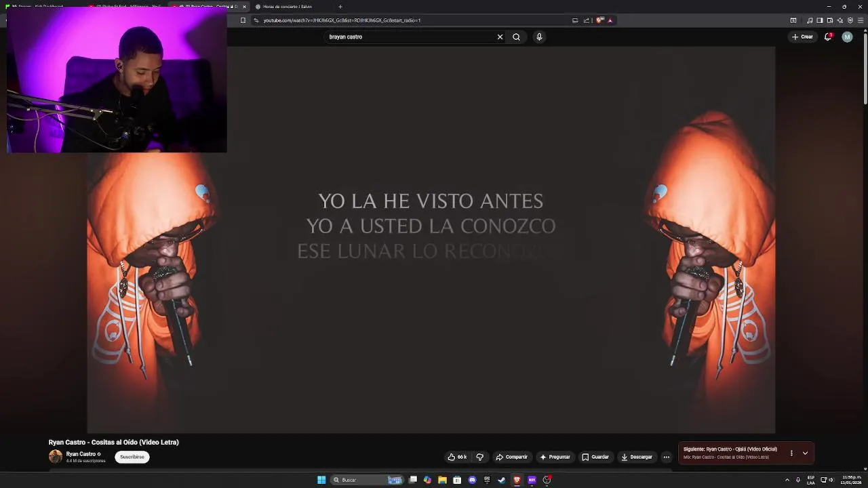This screenshot has width=868, height=488.
Task: Like the video (66 k)
Action: tap(457, 457)
